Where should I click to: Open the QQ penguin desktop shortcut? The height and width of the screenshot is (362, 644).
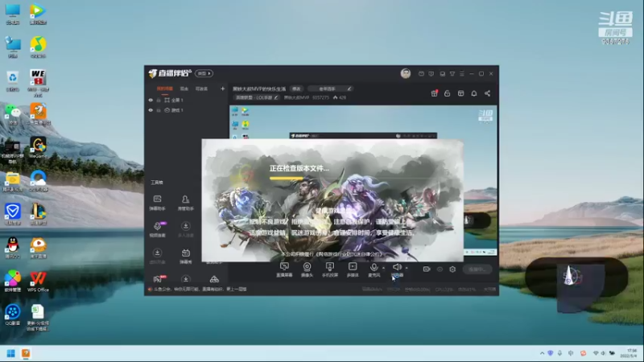tap(12, 248)
